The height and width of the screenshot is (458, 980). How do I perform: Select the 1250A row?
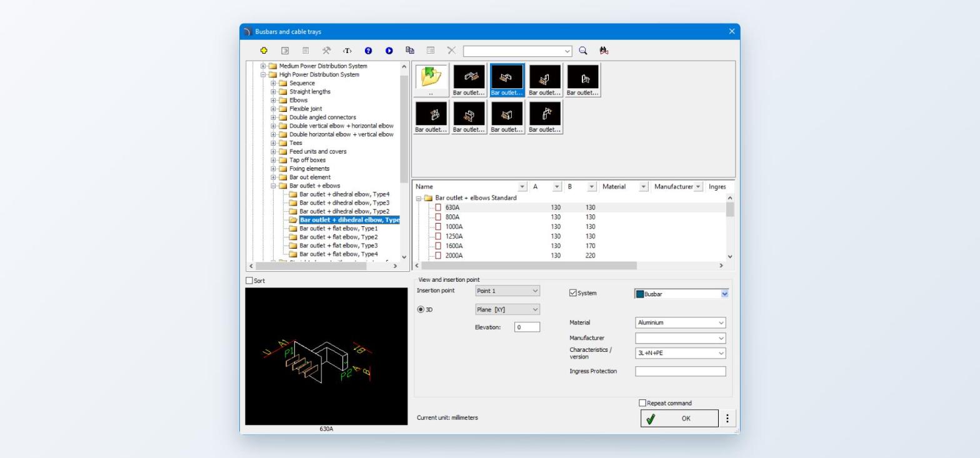point(570,237)
